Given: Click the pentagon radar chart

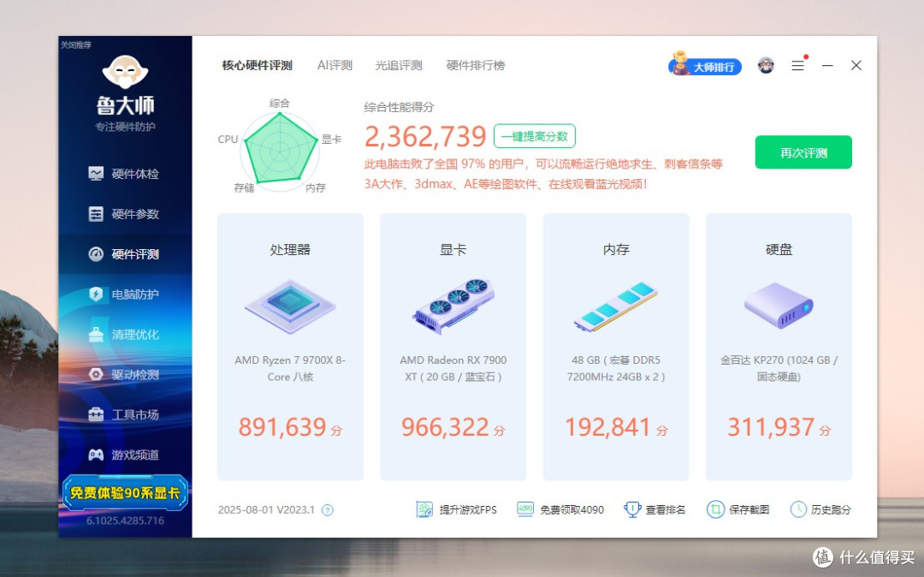Looking at the screenshot, I should [280, 150].
